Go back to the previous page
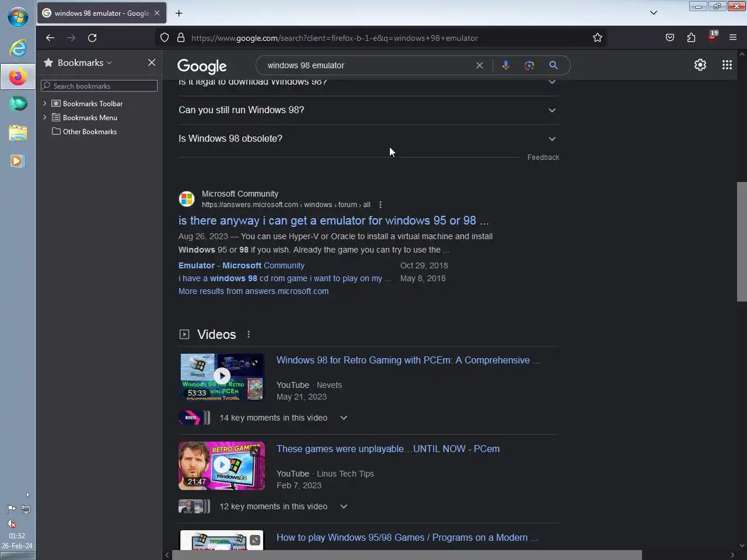The height and width of the screenshot is (560, 747). 50,38
